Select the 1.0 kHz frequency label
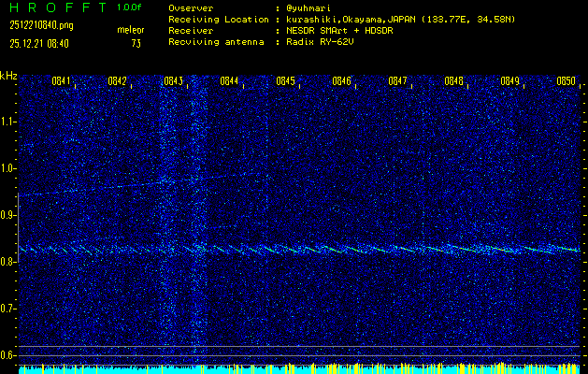 click(x=8, y=168)
